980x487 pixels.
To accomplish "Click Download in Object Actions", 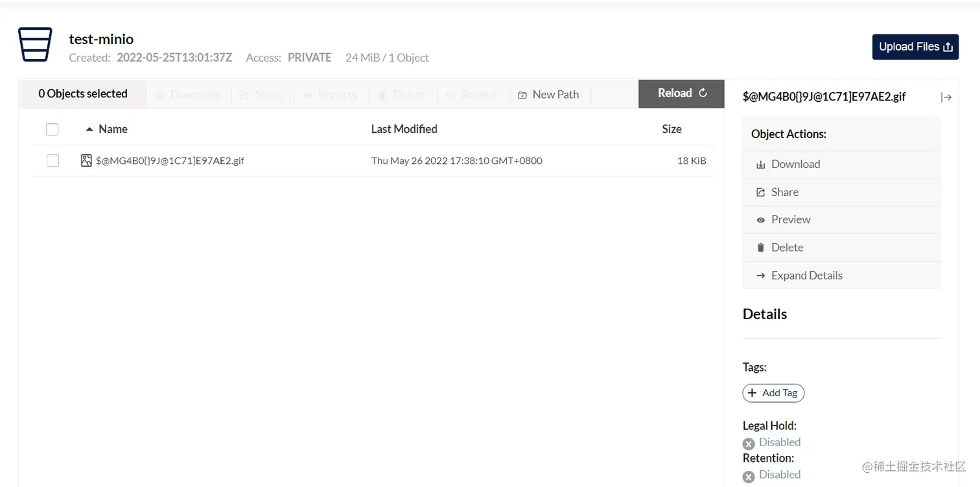I will (841, 164).
